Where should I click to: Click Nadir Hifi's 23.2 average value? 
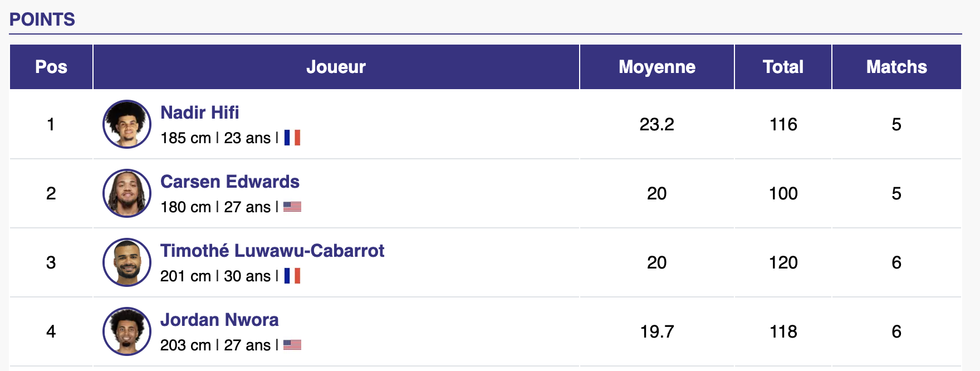coord(656,124)
